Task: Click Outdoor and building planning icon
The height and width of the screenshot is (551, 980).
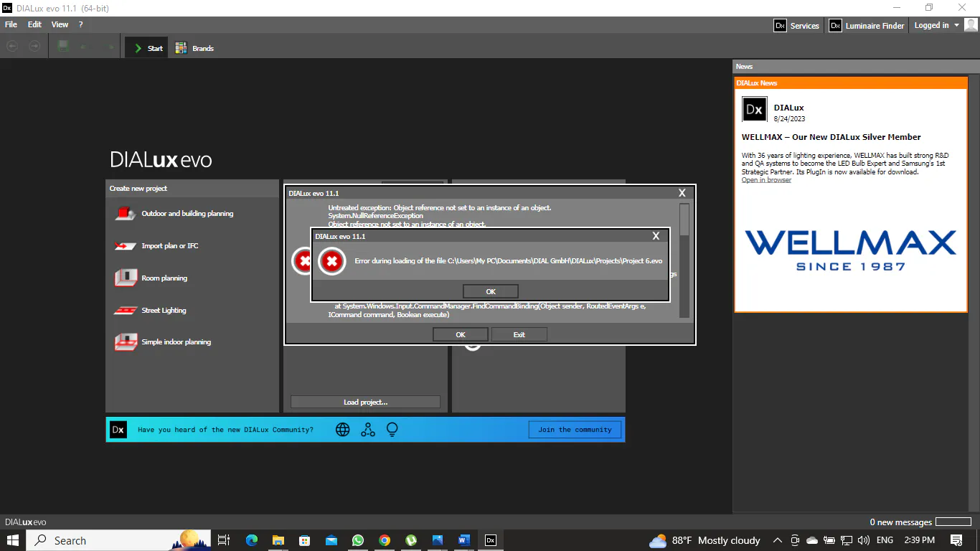Action: coord(126,213)
